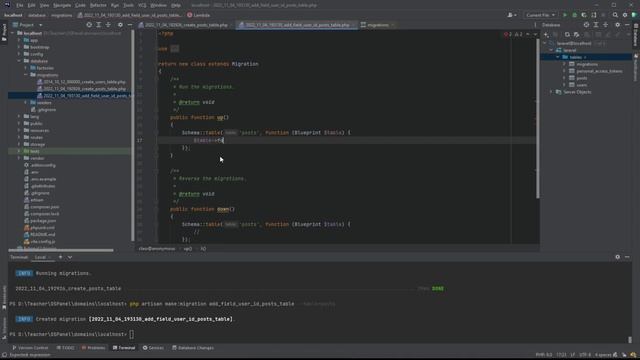
Task: Click the run with coverage icon in the toolbar
Action: 584,15
